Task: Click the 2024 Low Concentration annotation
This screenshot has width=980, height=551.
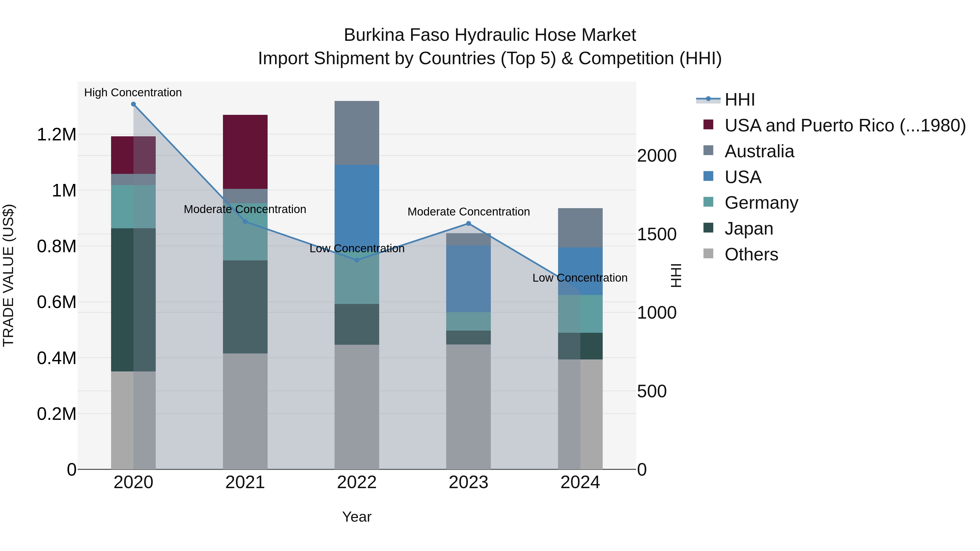Action: [x=580, y=278]
